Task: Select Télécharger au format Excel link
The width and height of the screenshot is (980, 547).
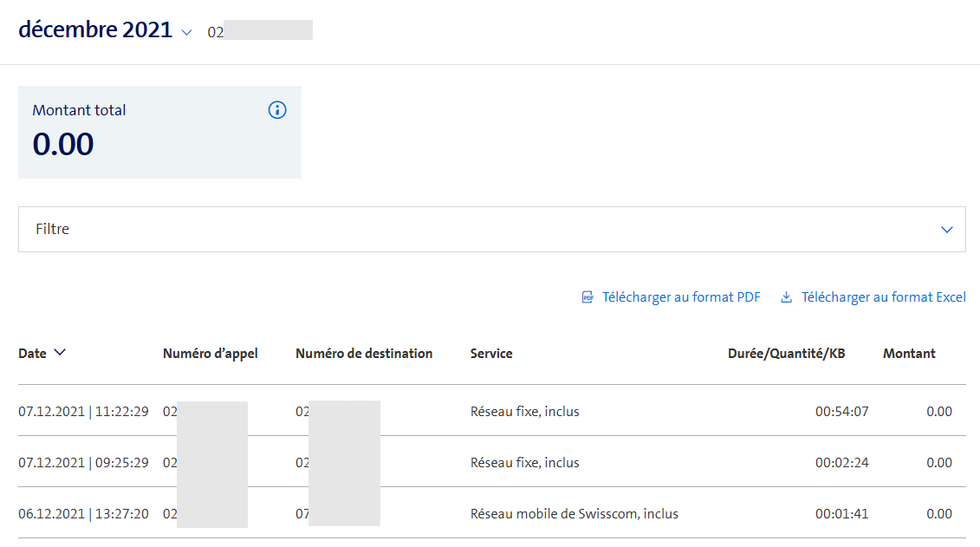Action: pyautogui.click(x=883, y=297)
